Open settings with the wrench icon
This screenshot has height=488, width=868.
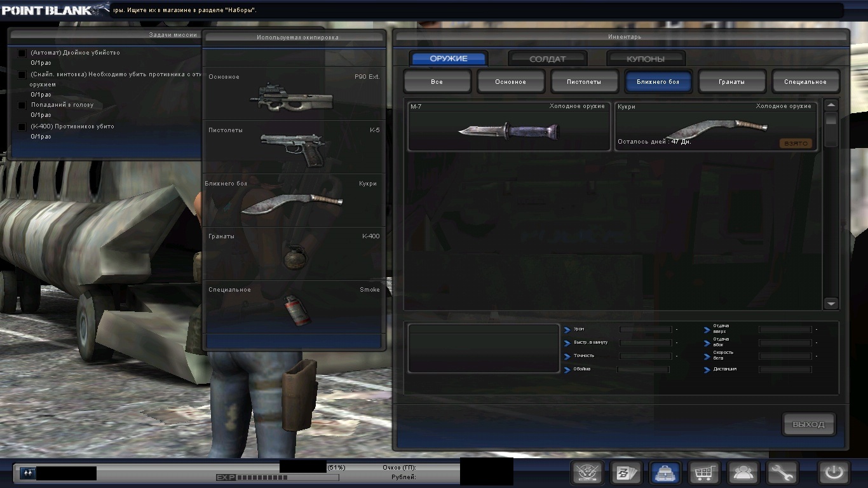point(782,473)
